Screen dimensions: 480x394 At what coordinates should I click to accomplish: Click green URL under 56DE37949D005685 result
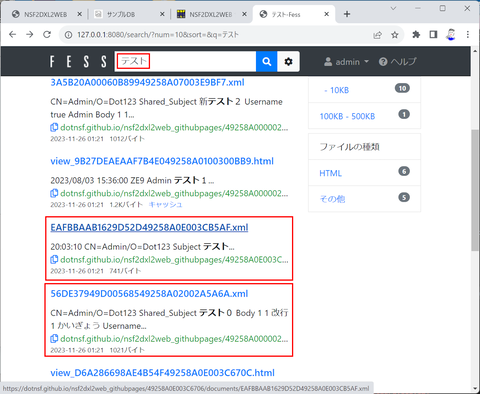[174, 339]
